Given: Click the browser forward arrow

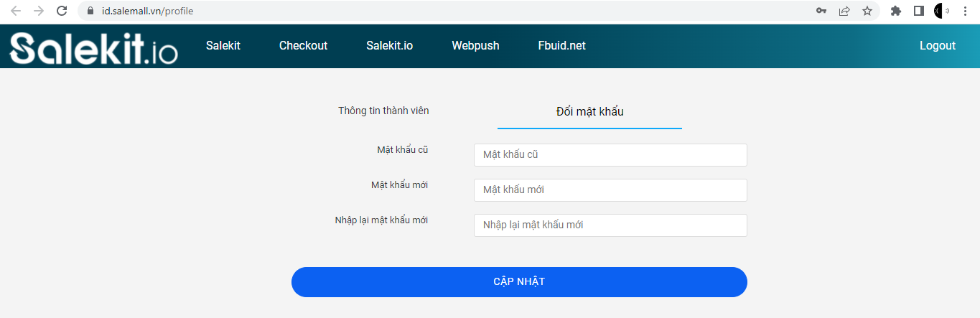Looking at the screenshot, I should 39,11.
